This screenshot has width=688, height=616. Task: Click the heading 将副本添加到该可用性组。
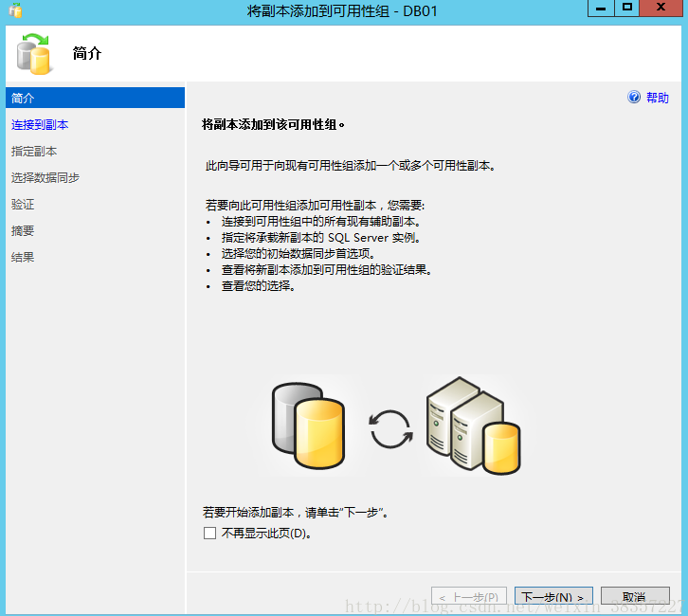point(273,124)
